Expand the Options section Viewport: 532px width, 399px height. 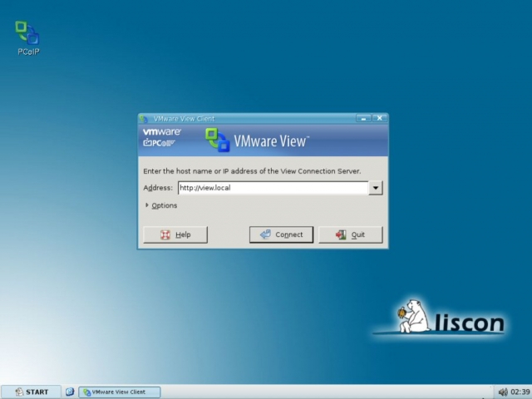point(161,205)
